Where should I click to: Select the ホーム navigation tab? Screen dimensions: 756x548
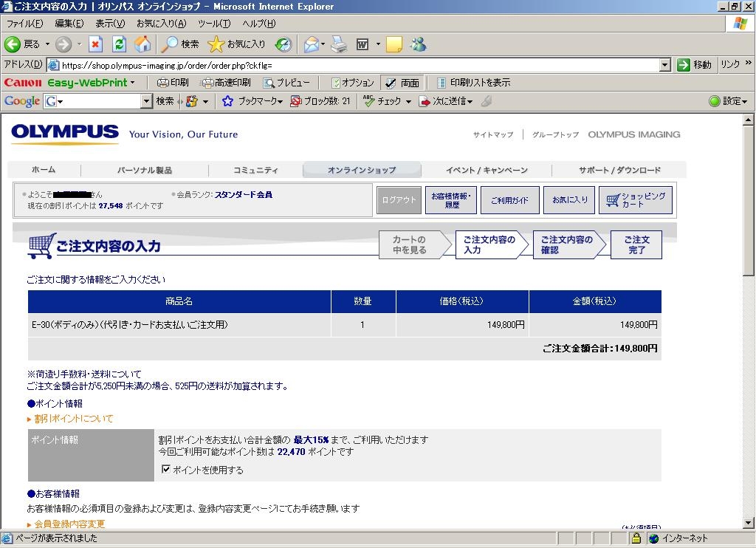(44, 170)
